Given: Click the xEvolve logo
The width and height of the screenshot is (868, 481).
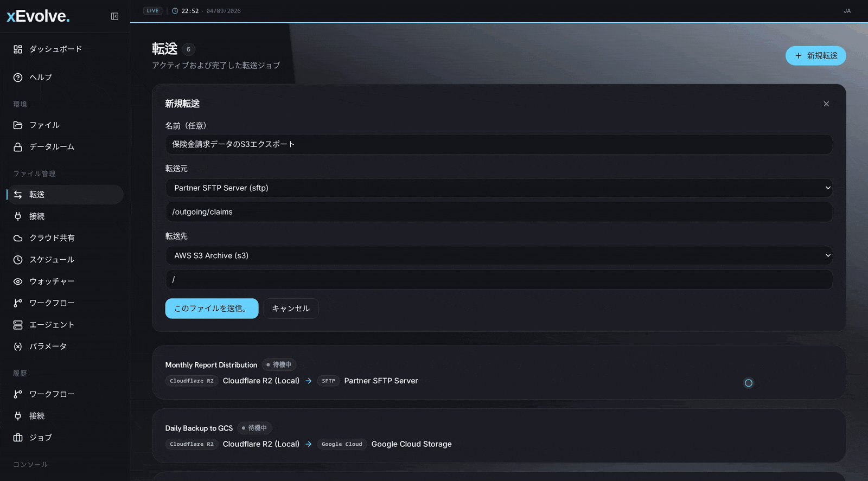Looking at the screenshot, I should coord(38,16).
